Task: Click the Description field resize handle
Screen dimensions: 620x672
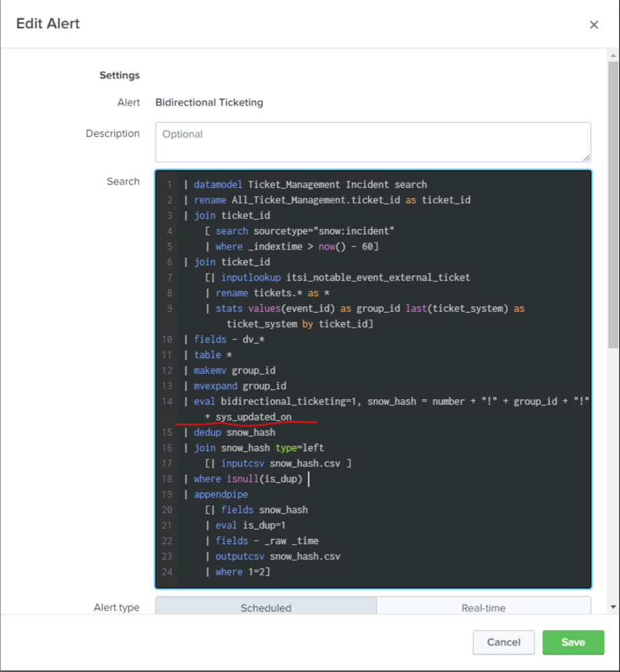Action: point(586,157)
